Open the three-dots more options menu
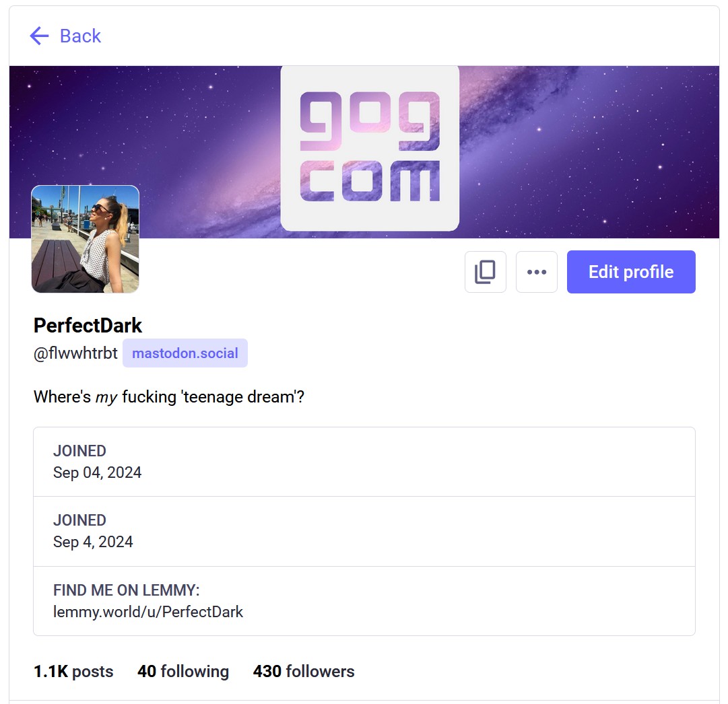The width and height of the screenshot is (728, 704). (536, 272)
